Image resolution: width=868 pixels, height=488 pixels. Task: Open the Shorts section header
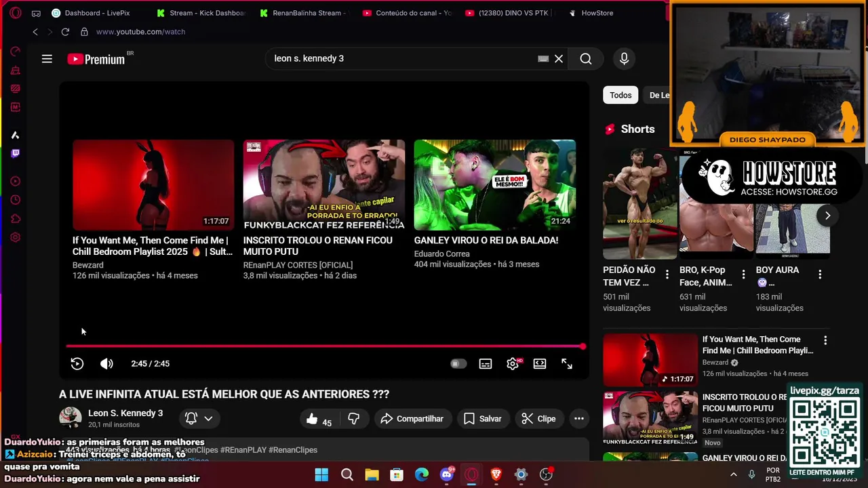tap(629, 129)
